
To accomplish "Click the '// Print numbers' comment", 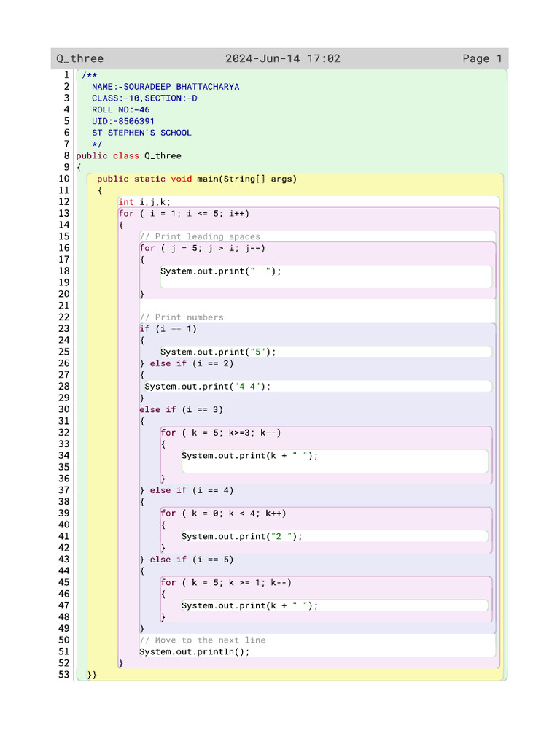I will (182, 317).
